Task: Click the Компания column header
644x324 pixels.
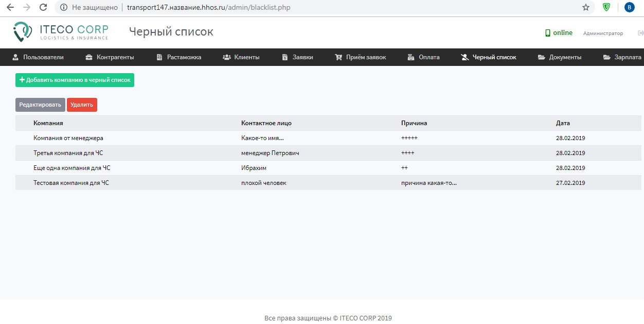Action: [48, 123]
